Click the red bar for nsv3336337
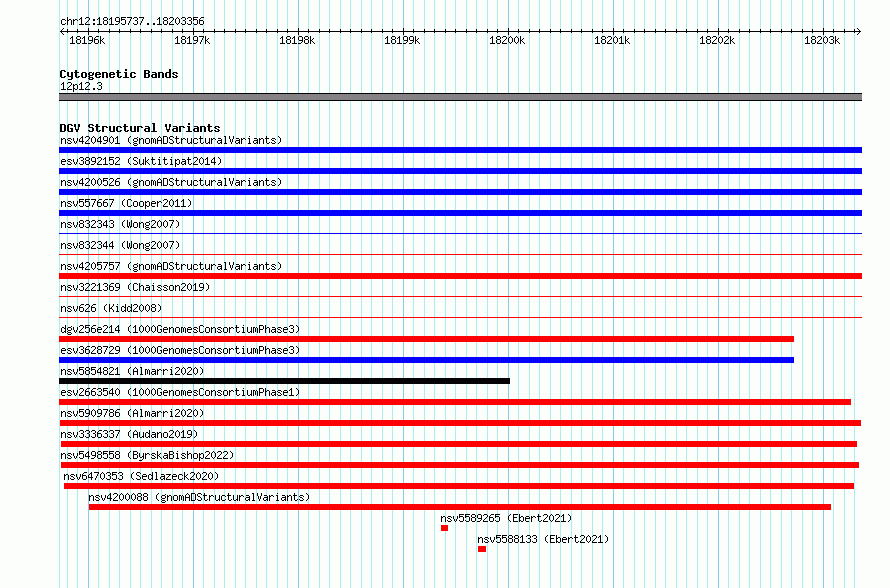The height and width of the screenshot is (588, 890). coord(459,444)
